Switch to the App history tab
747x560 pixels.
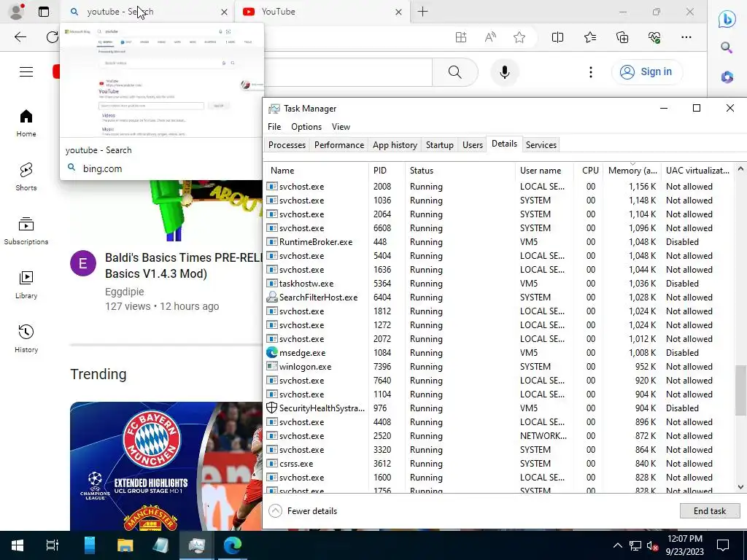click(395, 145)
